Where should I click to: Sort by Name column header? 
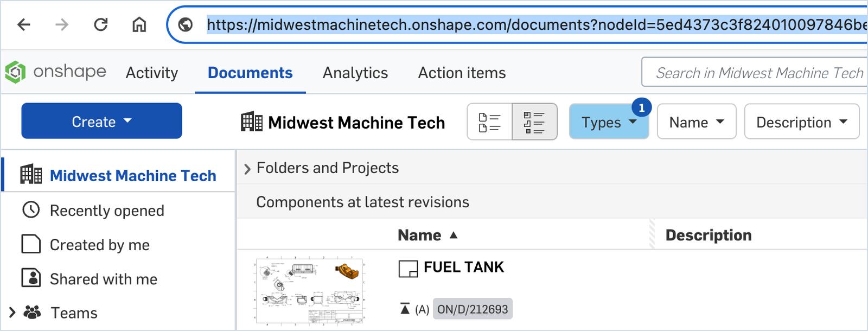point(419,235)
